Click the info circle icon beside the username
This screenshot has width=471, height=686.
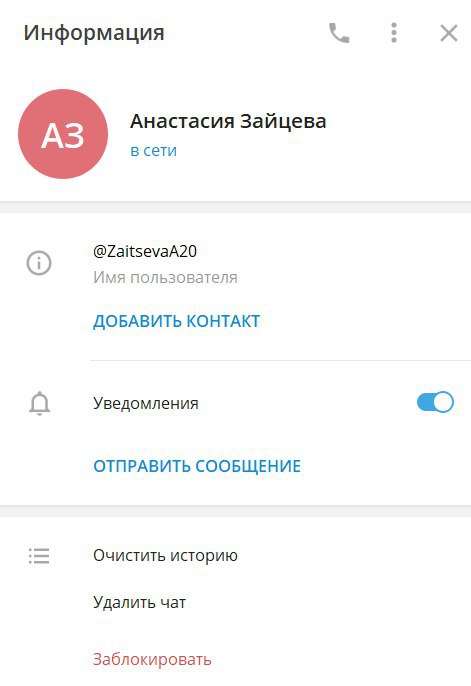39,263
